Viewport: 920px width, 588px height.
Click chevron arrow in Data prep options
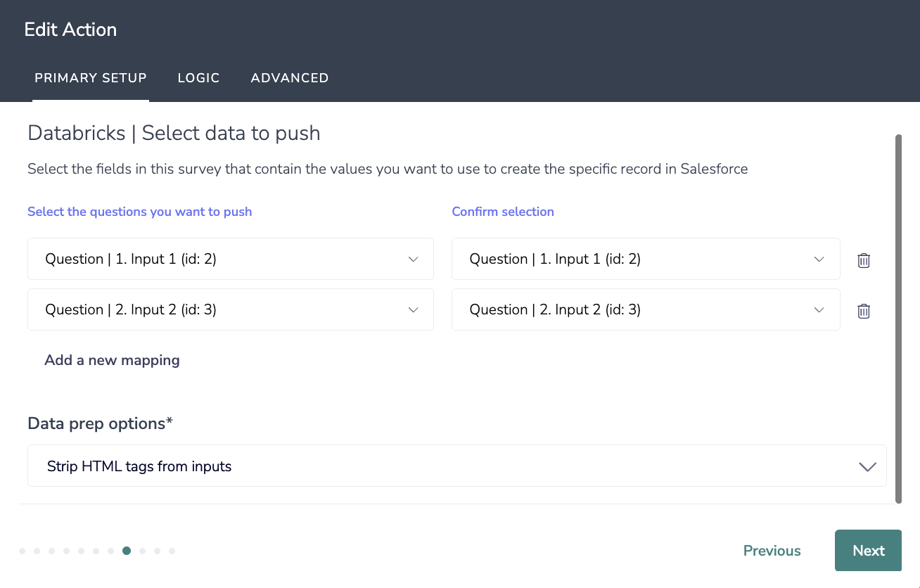867,466
